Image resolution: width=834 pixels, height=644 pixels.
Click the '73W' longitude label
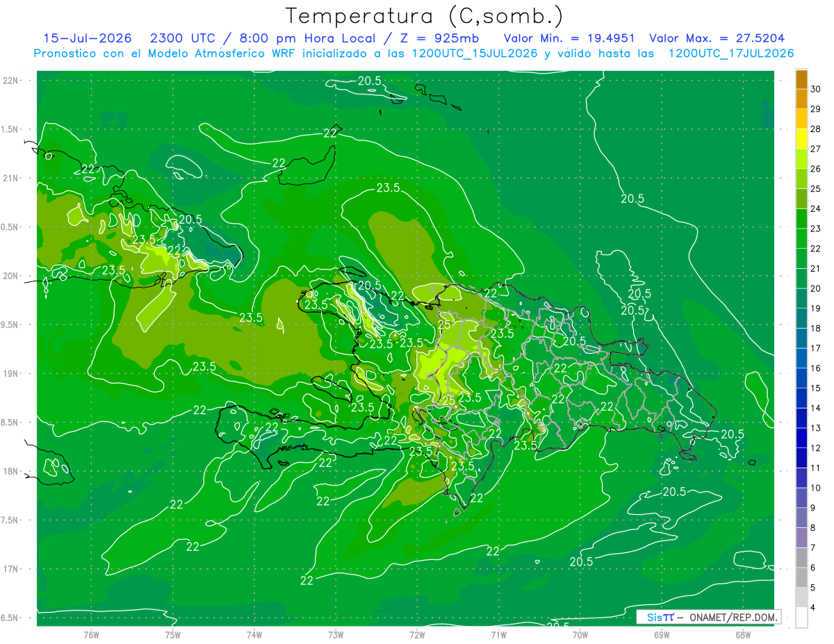pyautogui.click(x=336, y=634)
